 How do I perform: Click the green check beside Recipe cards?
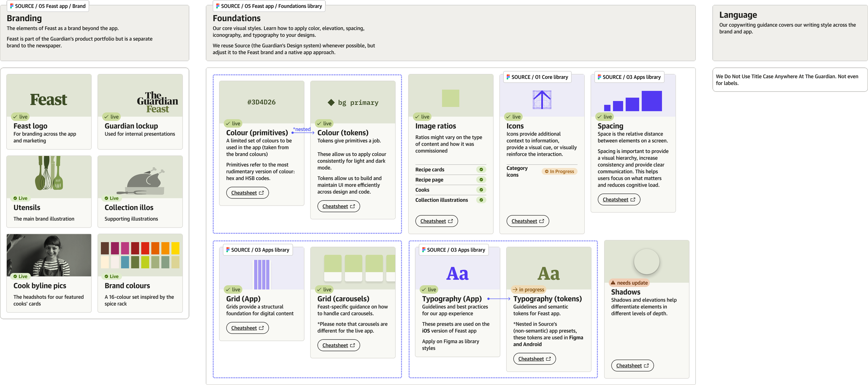(481, 170)
